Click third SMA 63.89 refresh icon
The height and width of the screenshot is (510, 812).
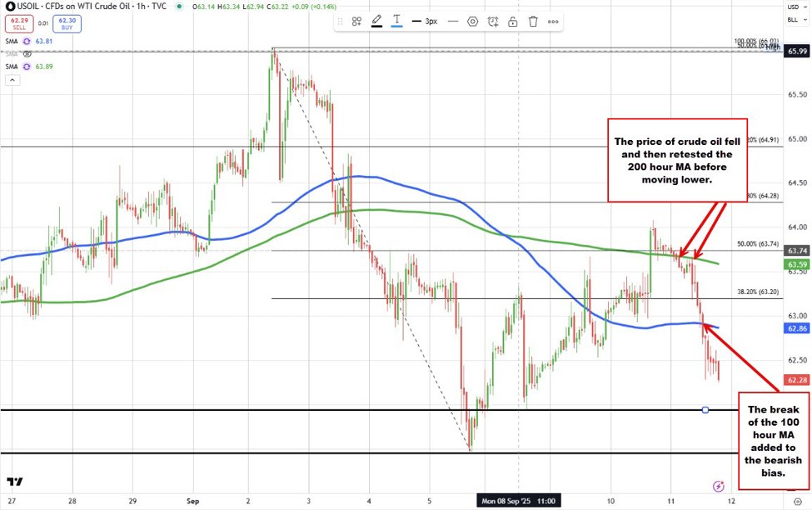click(x=27, y=66)
